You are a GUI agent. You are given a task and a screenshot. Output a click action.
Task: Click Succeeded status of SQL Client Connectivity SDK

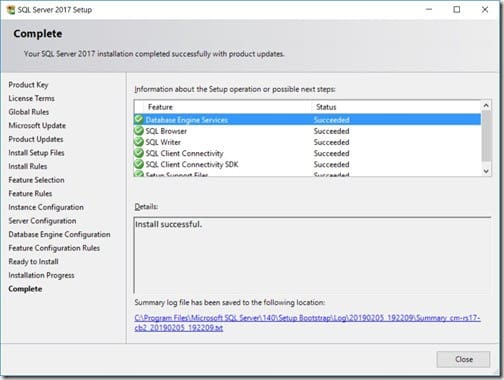click(331, 164)
